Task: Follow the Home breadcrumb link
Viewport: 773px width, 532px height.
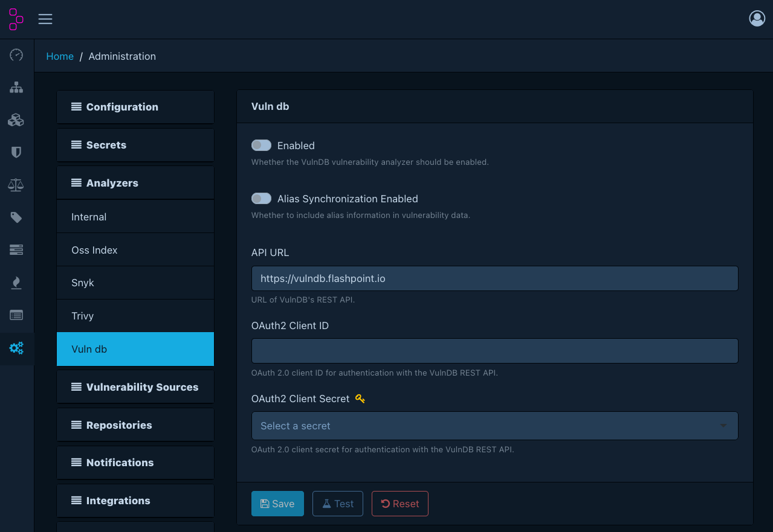Action: 60,56
